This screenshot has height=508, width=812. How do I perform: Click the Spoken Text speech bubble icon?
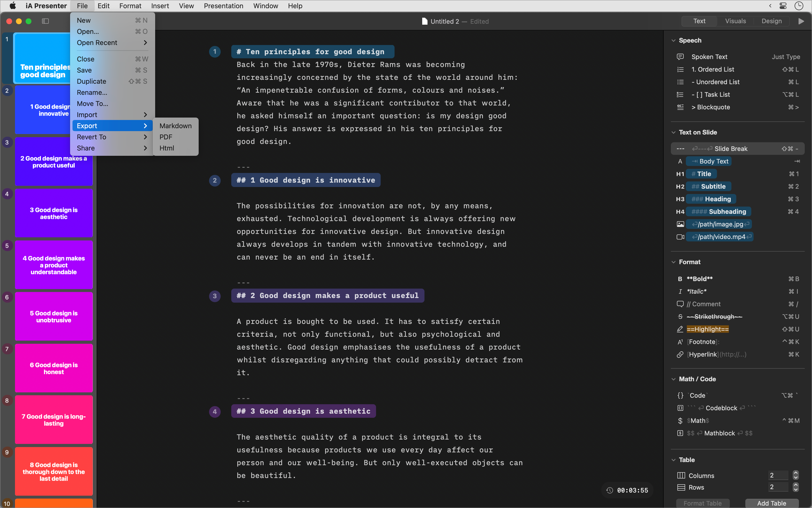(x=680, y=56)
